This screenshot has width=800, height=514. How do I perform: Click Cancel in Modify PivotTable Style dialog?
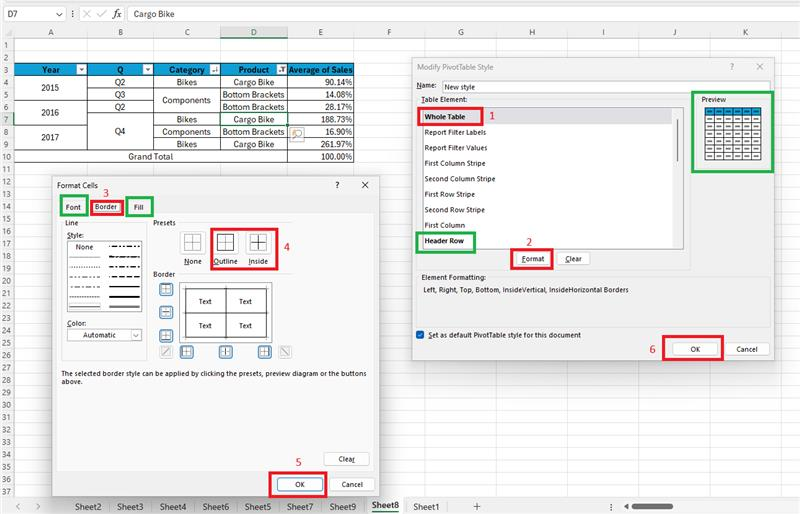point(746,349)
